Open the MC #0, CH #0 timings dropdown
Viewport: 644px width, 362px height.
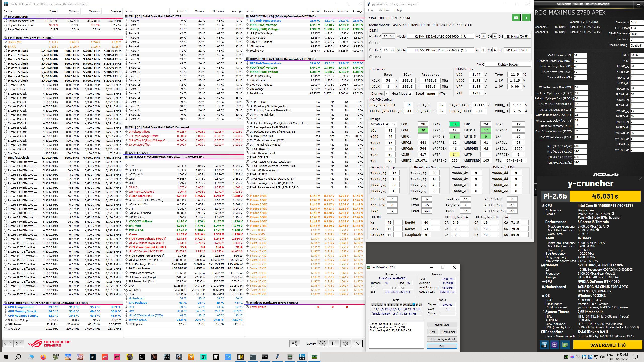click(x=383, y=124)
